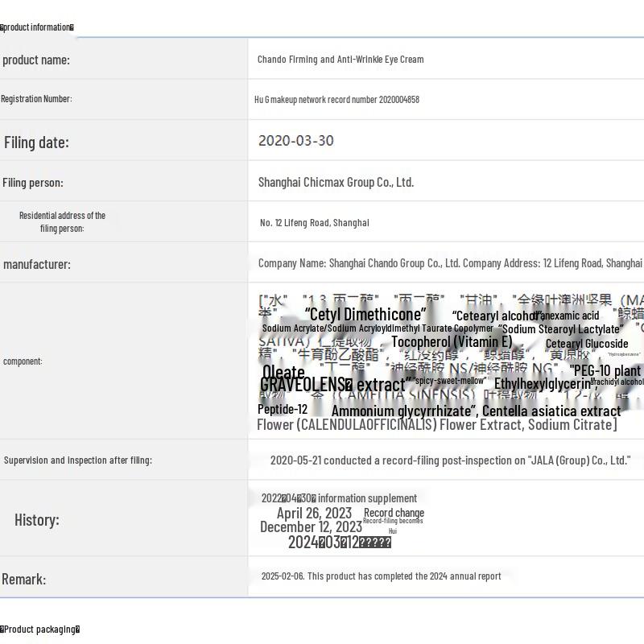Click the "Product packaging" section heading
Viewport: 644px width, 644px height.
[x=40, y=630]
